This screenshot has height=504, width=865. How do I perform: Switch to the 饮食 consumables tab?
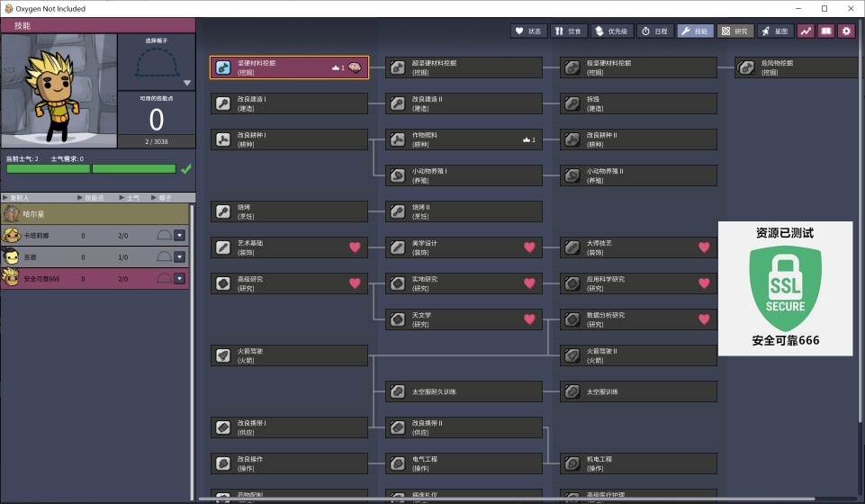tap(568, 31)
